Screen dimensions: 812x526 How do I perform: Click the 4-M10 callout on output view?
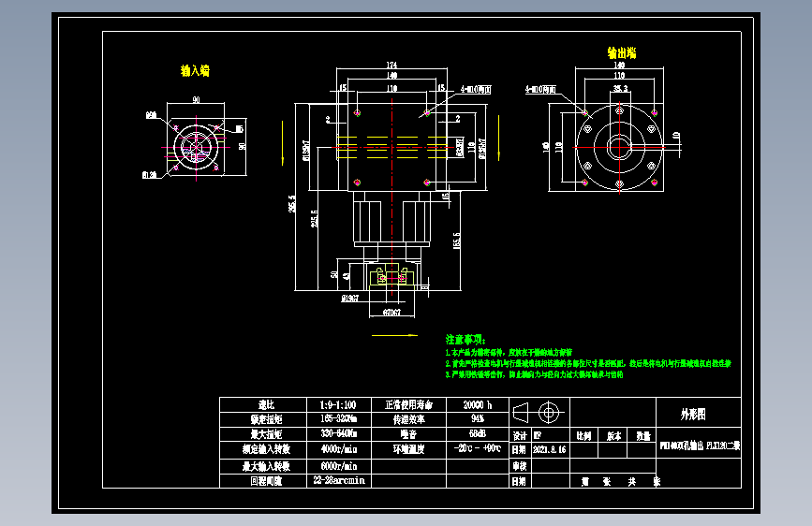[x=540, y=89]
